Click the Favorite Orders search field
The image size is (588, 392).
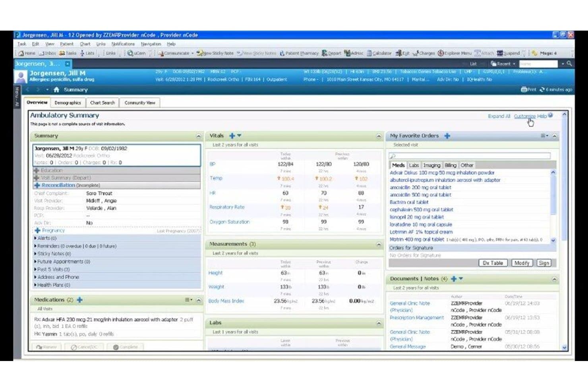470,156
